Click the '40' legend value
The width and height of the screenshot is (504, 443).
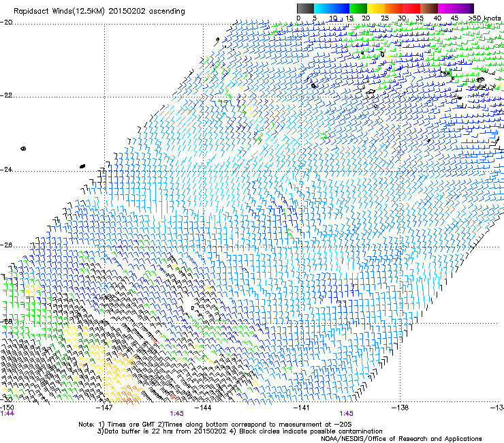tap(437, 18)
